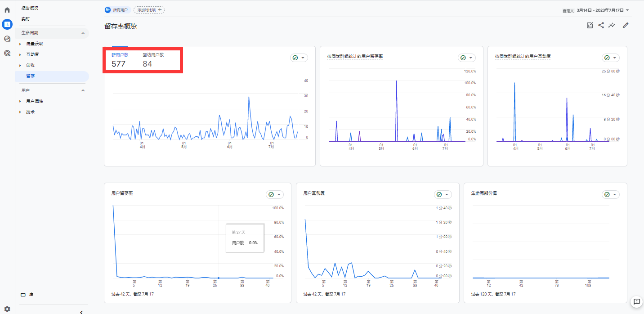Click the share report icon
This screenshot has height=314, width=644.
click(601, 26)
